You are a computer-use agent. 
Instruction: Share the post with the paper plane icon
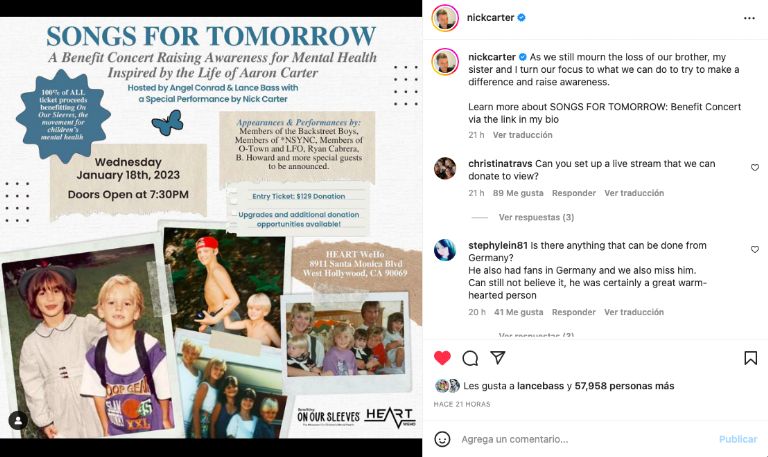point(498,358)
